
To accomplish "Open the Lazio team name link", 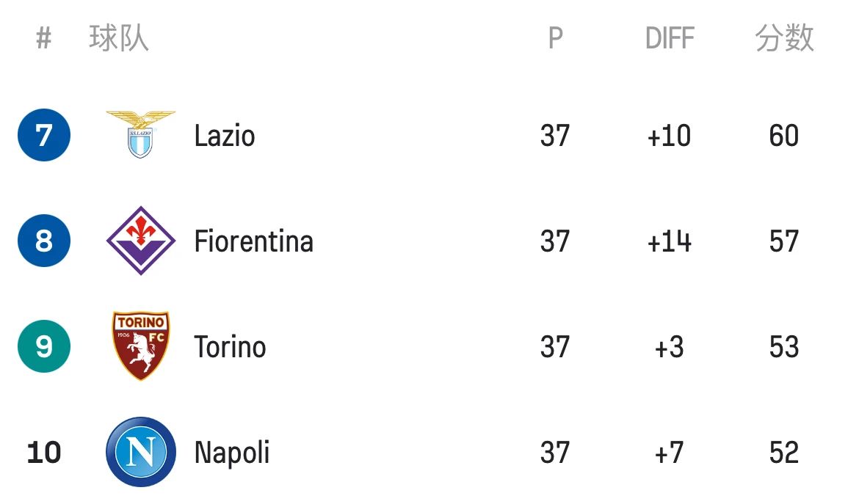I will click(x=225, y=136).
